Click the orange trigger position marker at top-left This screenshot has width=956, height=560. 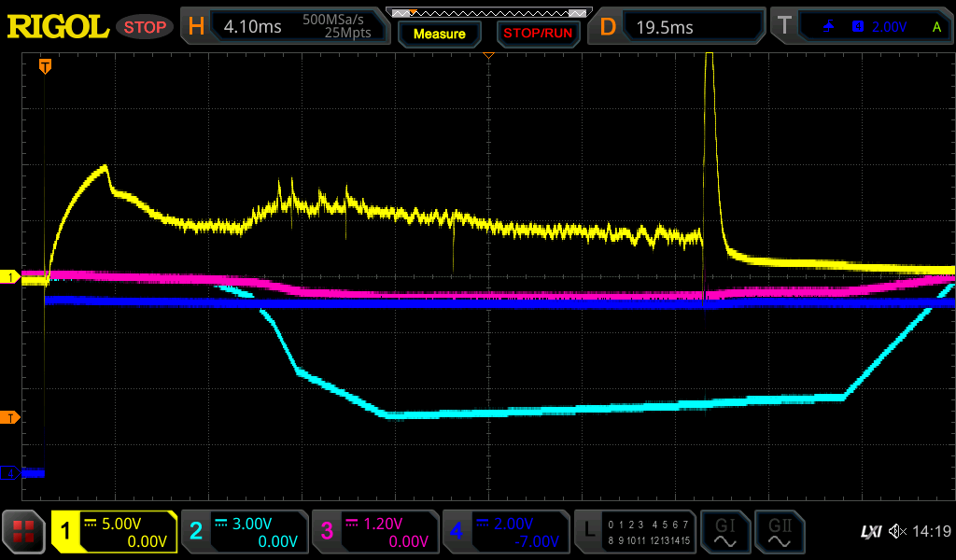44,66
